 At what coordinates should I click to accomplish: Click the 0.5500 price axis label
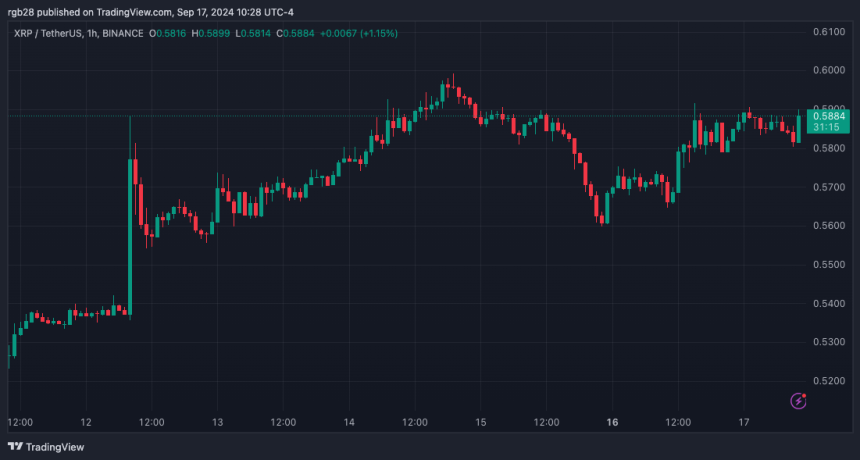[830, 265]
